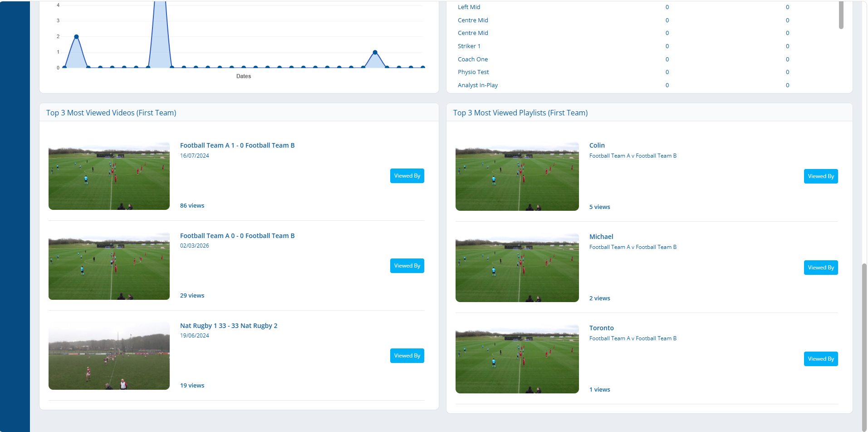Click Viewed By for the Colin playlist

(820, 176)
